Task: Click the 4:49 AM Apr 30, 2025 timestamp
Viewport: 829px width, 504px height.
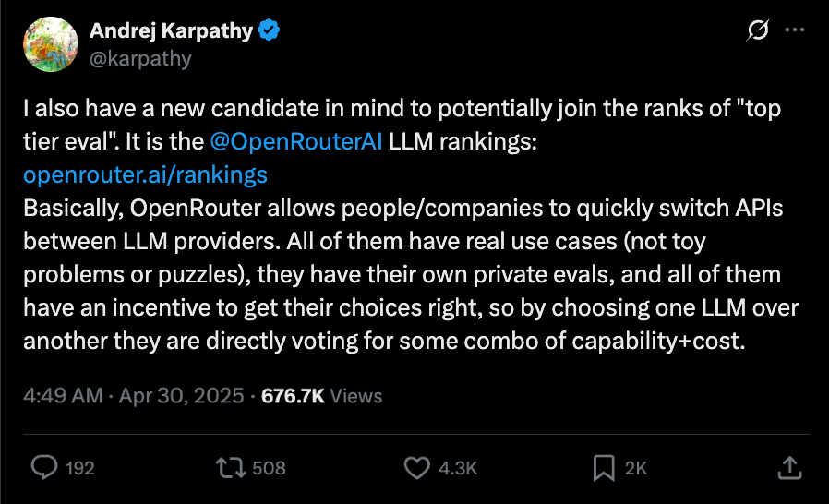Action: tap(133, 396)
